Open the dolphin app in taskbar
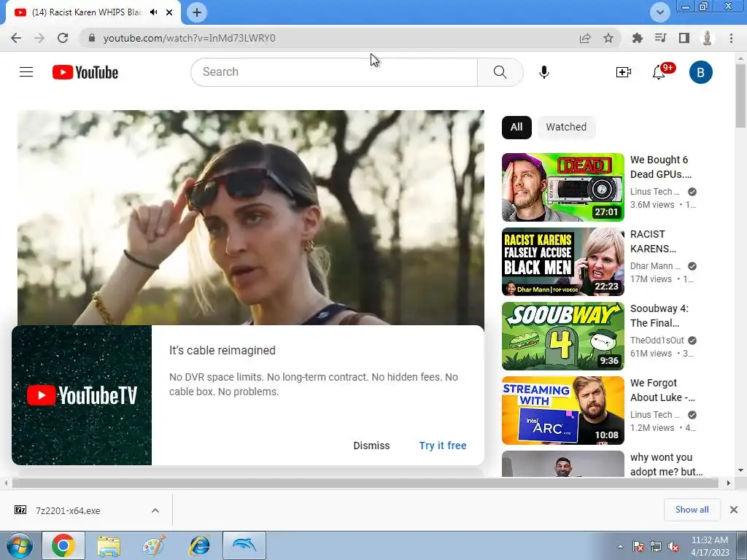The width and height of the screenshot is (747, 560). (x=244, y=545)
